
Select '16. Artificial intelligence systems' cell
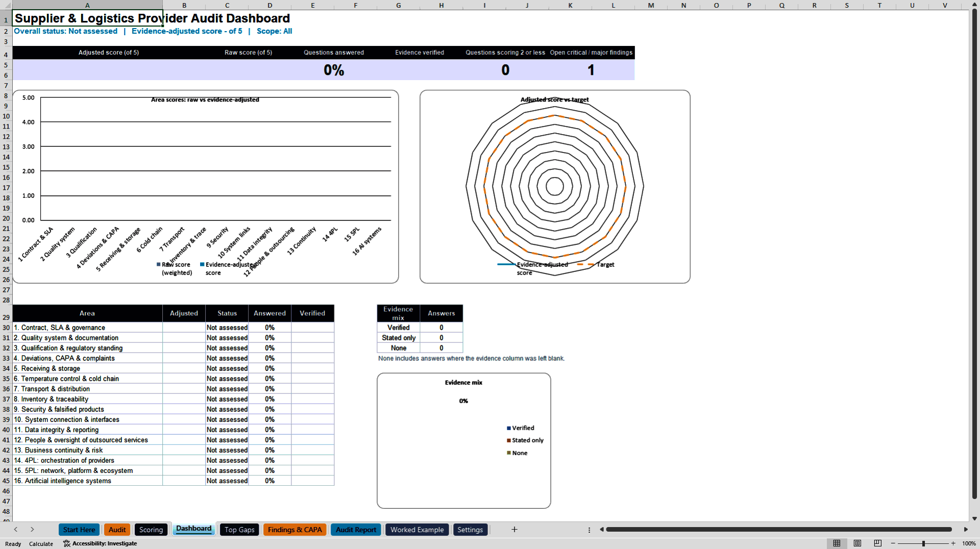pyautogui.click(x=87, y=481)
